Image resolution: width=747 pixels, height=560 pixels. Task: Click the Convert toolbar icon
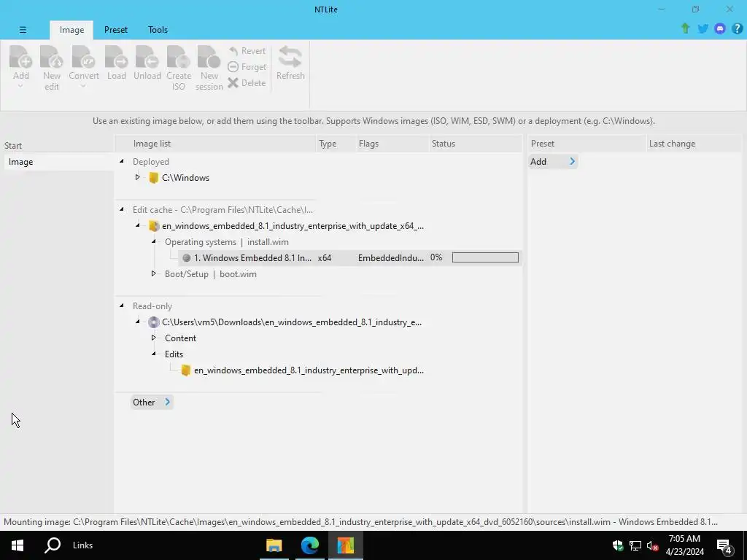click(x=83, y=57)
